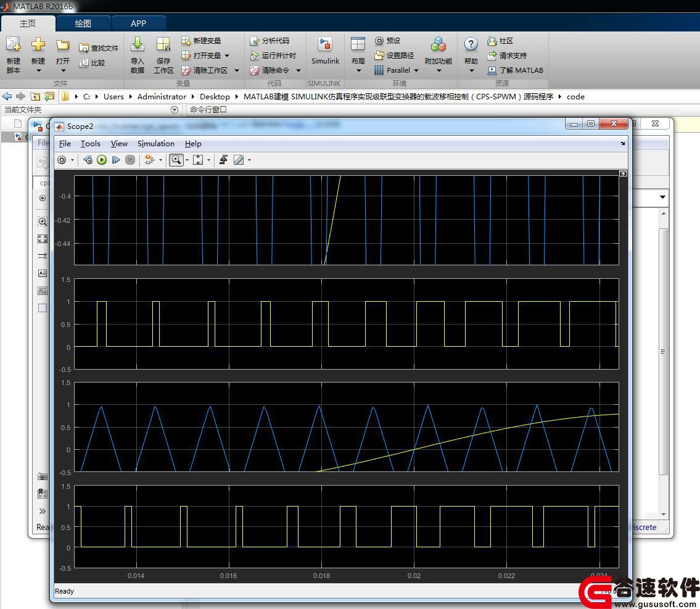This screenshot has width=700, height=609.
Task: Open the Scope2 Tools menu
Action: pyautogui.click(x=90, y=144)
